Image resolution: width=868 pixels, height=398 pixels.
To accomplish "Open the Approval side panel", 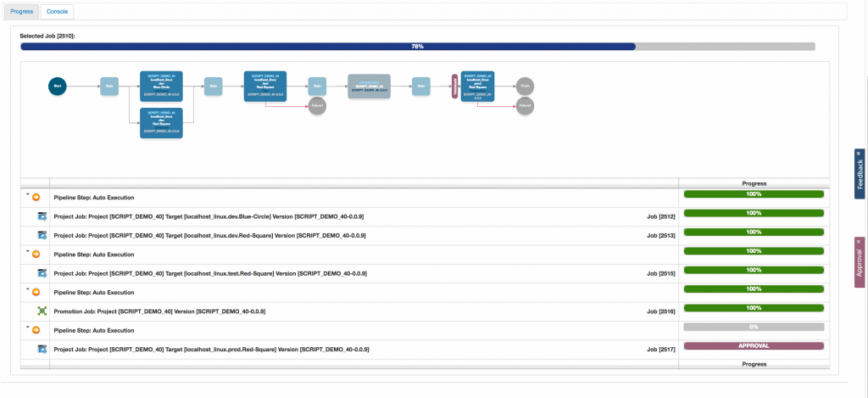I will point(860,265).
